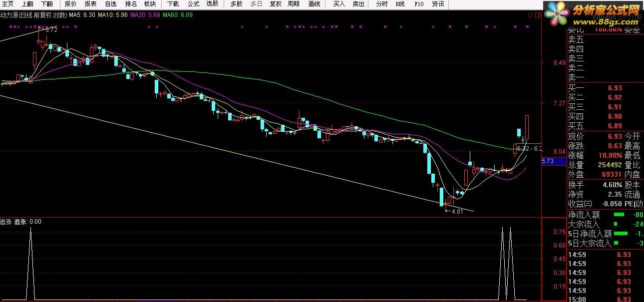Click the 7.27 price axis label
Image resolution: width=644 pixels, height=302 pixels.
click(x=559, y=103)
